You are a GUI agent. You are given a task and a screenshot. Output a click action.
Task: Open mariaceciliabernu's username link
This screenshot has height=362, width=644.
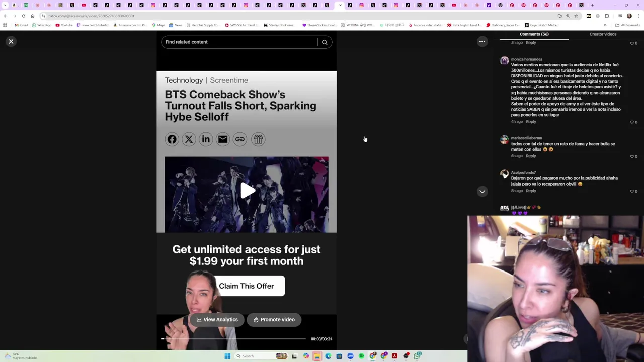pos(526,138)
